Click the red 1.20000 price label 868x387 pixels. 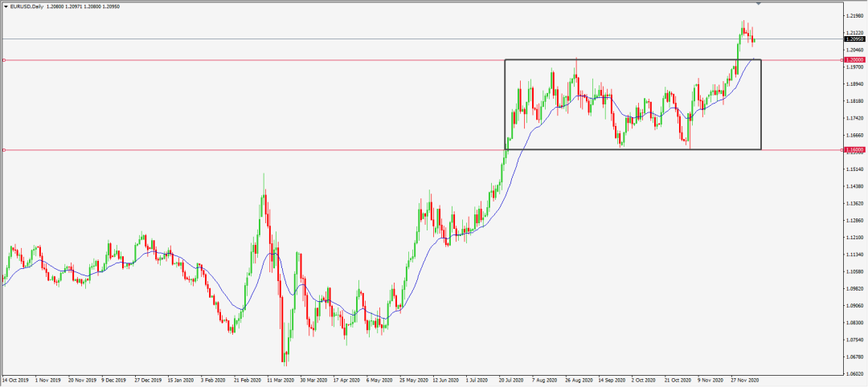click(x=854, y=60)
